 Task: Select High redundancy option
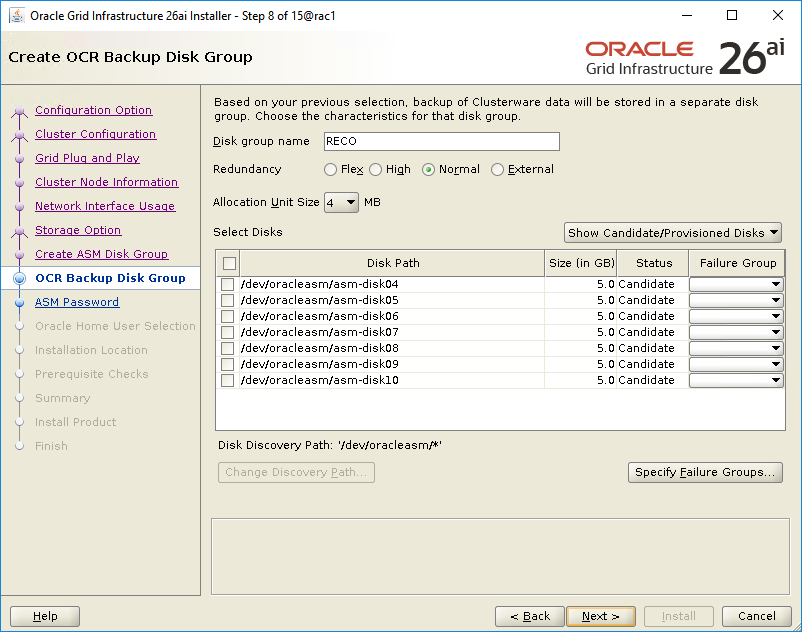click(375, 170)
